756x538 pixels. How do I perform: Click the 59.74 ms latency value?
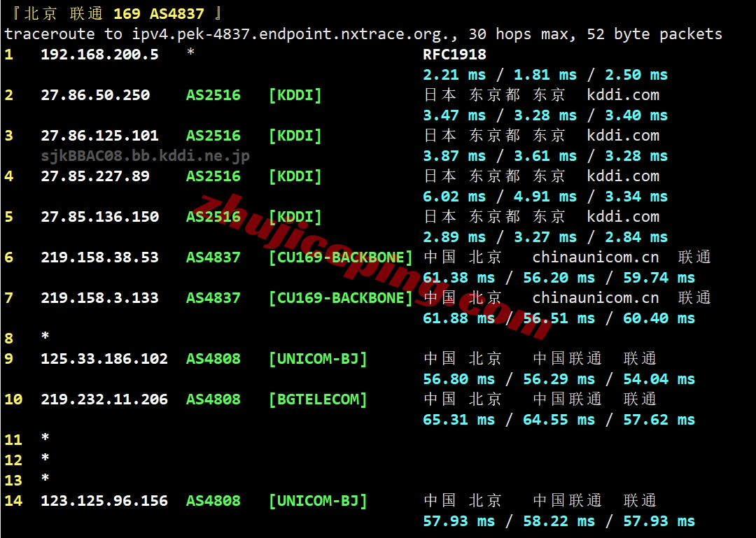pos(659,278)
